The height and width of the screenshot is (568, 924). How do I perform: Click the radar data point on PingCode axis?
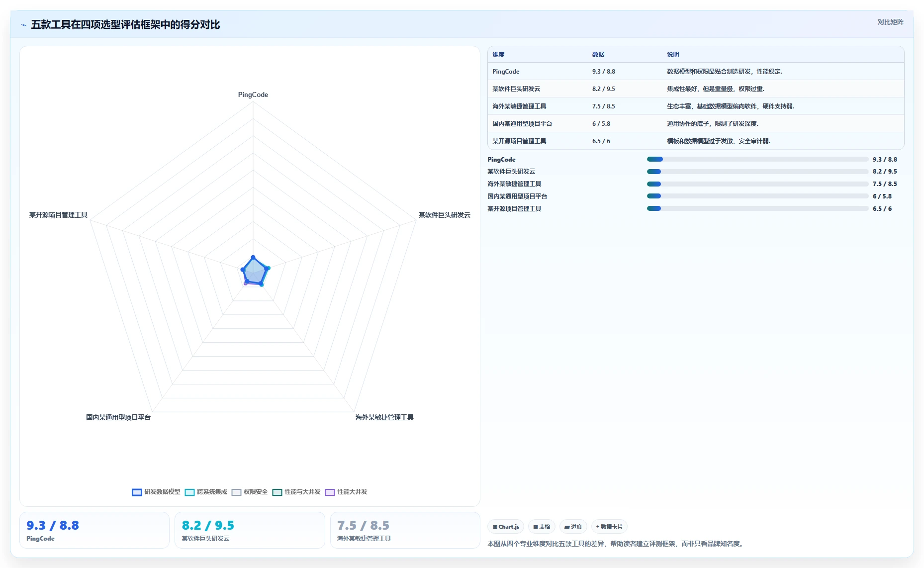tap(253, 257)
